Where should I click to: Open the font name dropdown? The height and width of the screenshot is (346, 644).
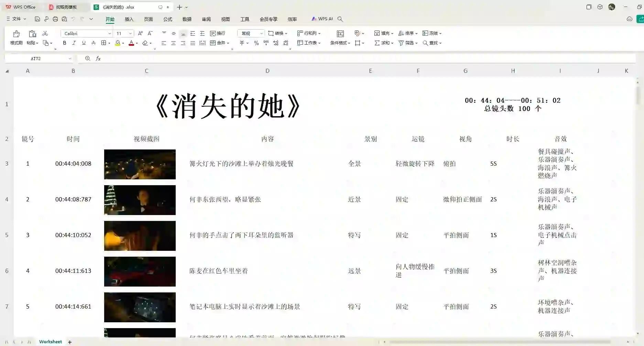[x=109, y=33]
